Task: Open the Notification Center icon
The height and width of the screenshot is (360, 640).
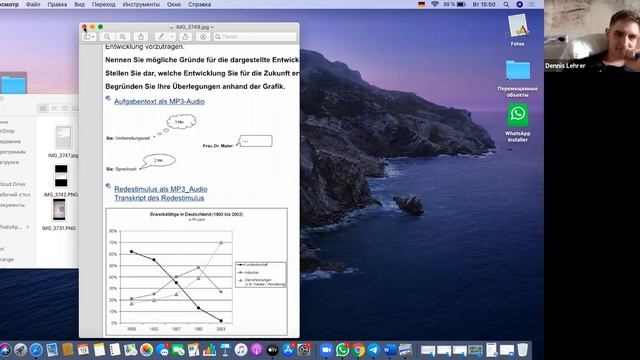Action: pyautogui.click(x=531, y=4)
